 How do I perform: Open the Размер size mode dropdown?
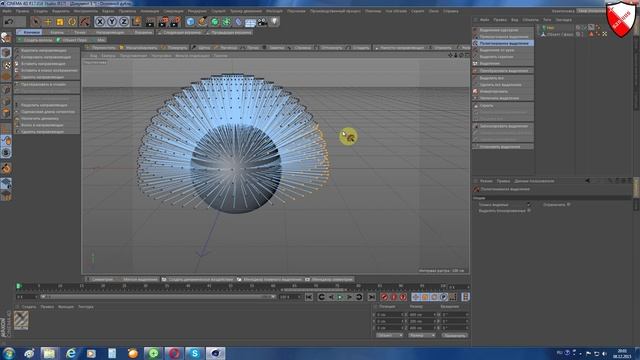tap(422, 335)
